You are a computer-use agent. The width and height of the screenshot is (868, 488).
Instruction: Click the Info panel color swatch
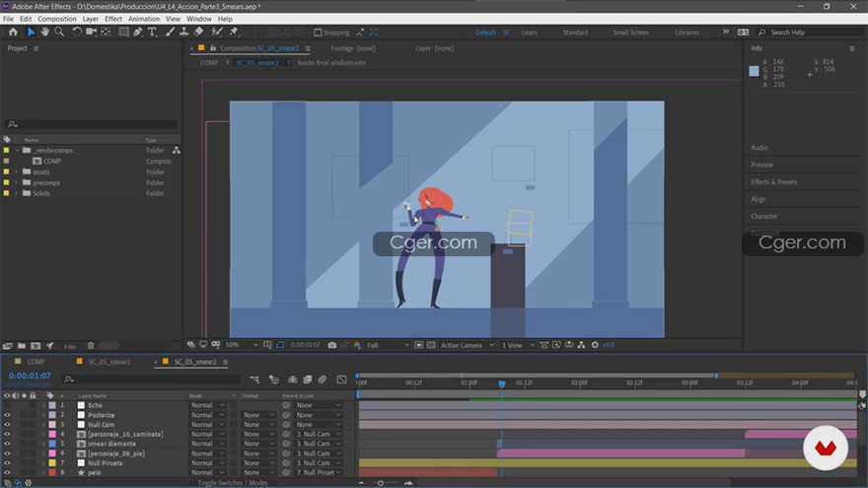[x=754, y=71]
